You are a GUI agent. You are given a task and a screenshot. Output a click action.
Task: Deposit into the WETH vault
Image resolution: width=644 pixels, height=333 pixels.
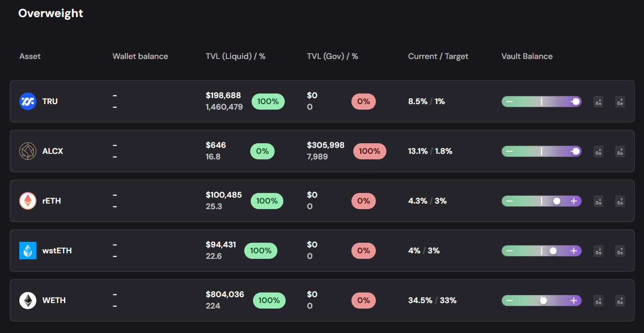coord(598,300)
